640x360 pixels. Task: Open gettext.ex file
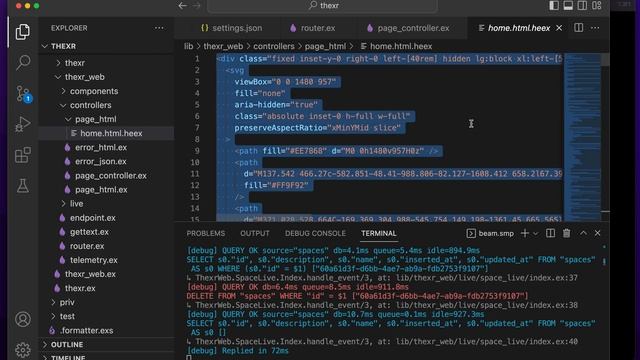[x=107, y=232]
